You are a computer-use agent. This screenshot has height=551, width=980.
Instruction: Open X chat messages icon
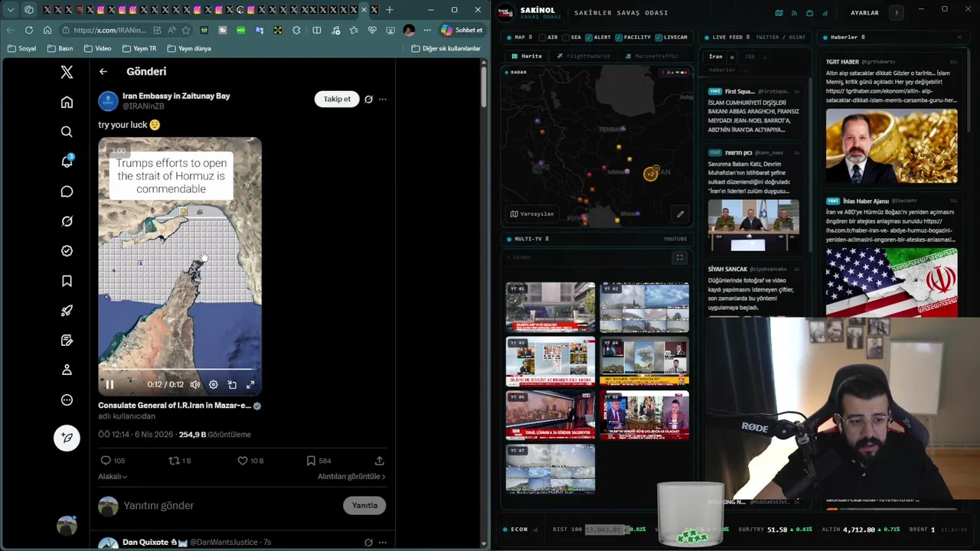click(67, 191)
